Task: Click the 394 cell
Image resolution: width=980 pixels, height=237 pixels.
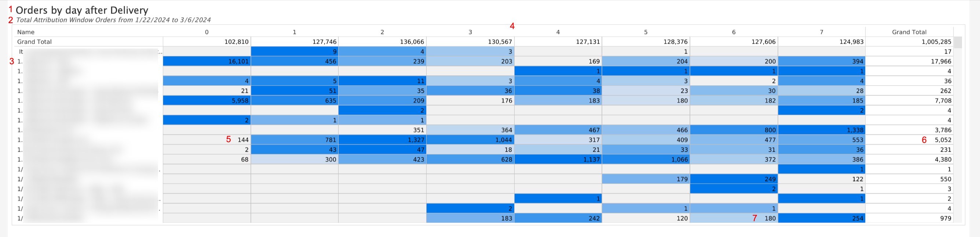Action: (x=822, y=61)
